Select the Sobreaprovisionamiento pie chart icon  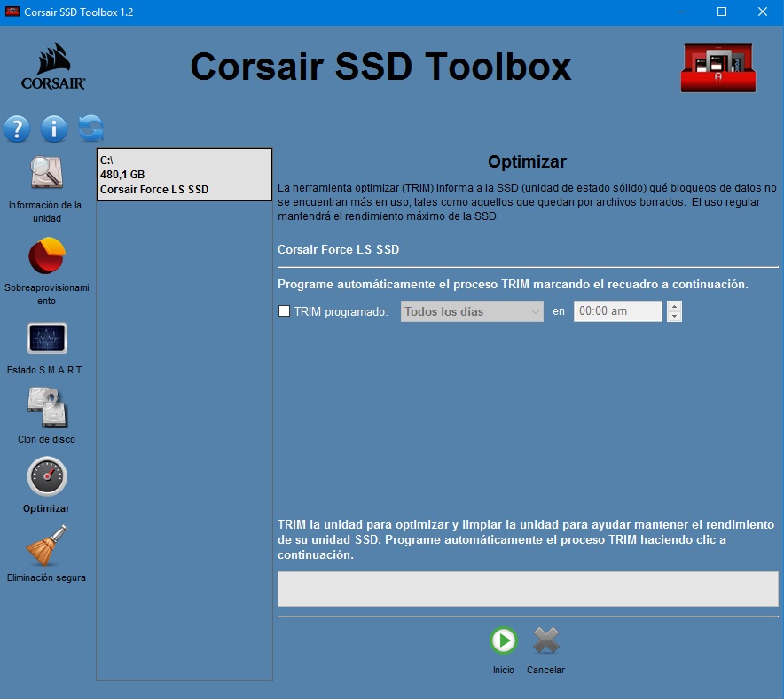pyautogui.click(x=46, y=257)
